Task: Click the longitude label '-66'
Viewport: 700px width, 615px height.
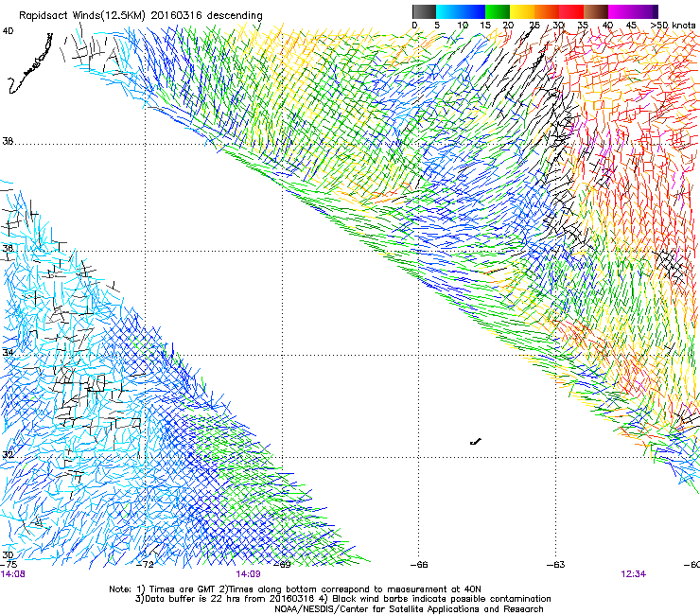Action: pyautogui.click(x=419, y=565)
